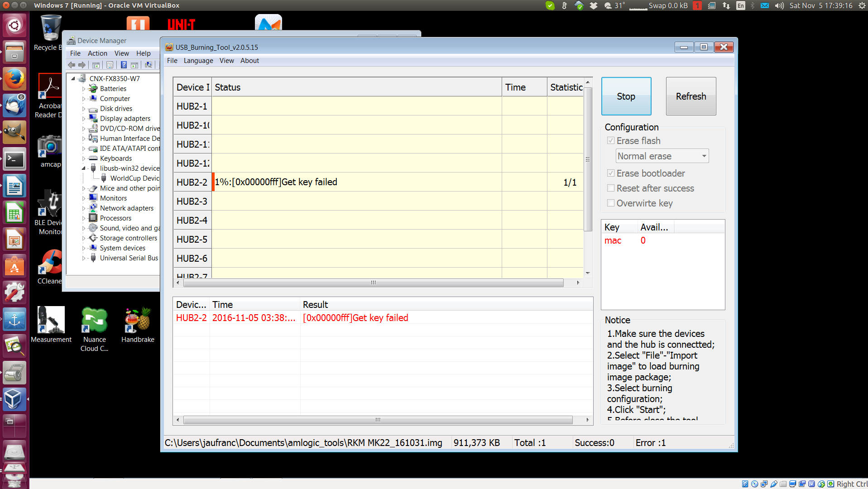
Task: Expand Display adapters in Device Manager
Action: pyautogui.click(x=84, y=119)
